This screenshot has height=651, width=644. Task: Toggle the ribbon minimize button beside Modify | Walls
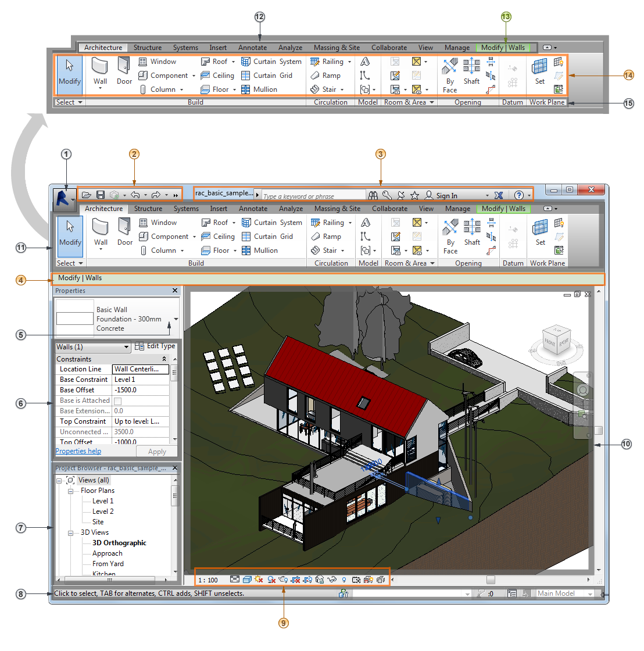548,209
